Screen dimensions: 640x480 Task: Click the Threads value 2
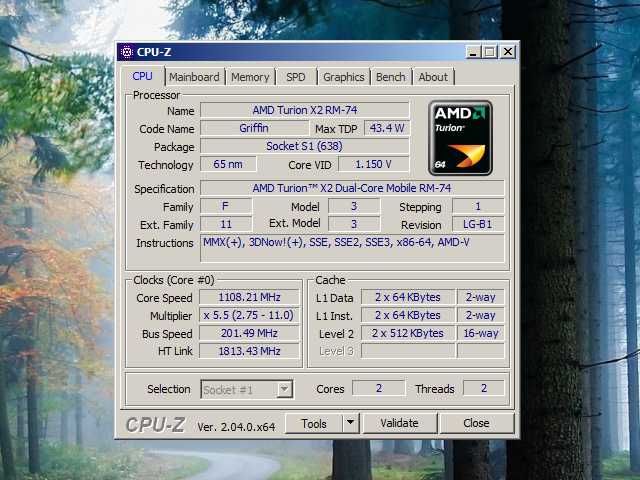(484, 388)
